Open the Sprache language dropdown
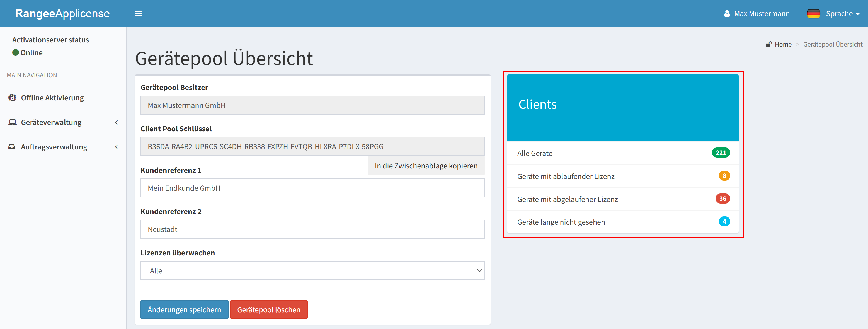 click(841, 13)
